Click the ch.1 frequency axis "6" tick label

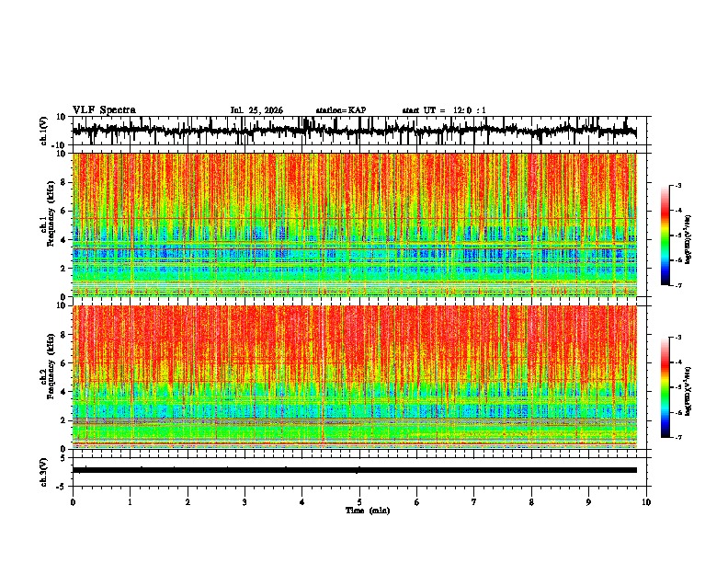[x=64, y=211]
